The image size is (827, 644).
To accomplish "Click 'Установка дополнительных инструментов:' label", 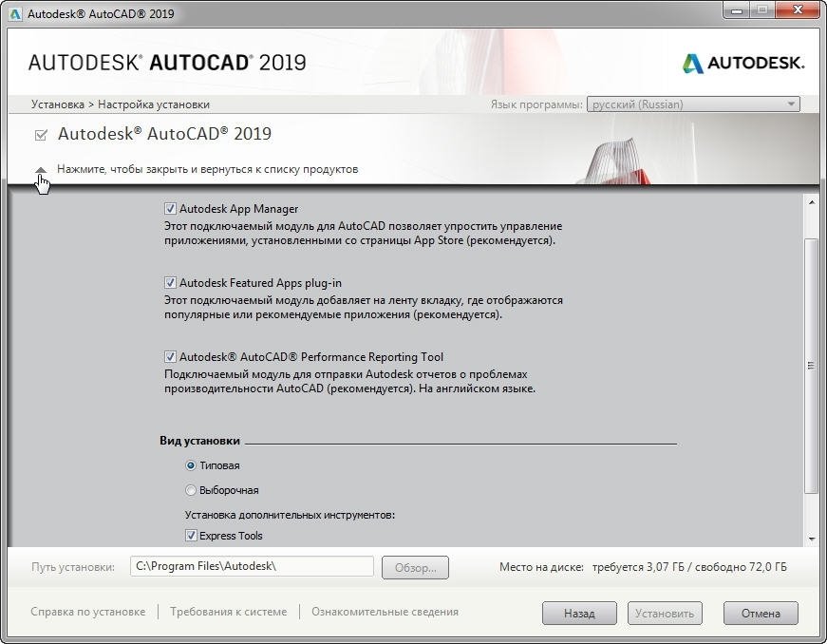I will click(290, 515).
